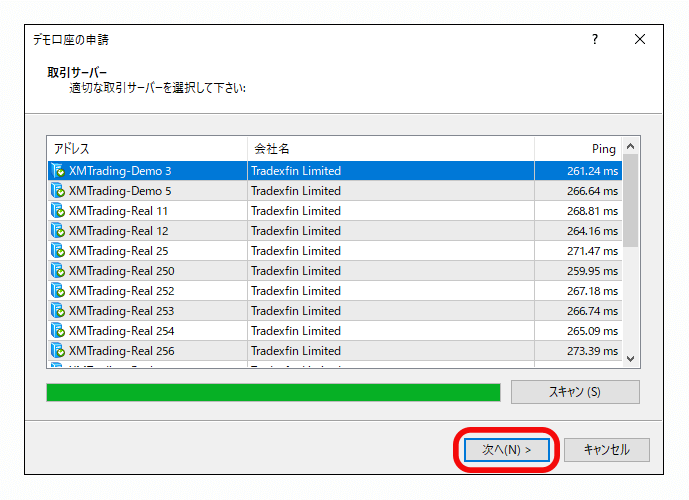Sort by the Ping column header
The width and height of the screenshot is (689, 500).
point(578,149)
